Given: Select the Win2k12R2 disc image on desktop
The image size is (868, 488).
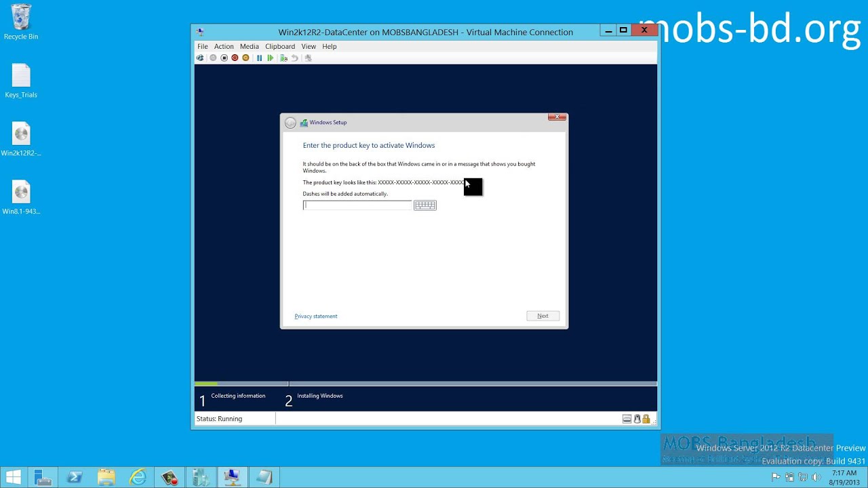Looking at the screenshot, I should 21,139.
